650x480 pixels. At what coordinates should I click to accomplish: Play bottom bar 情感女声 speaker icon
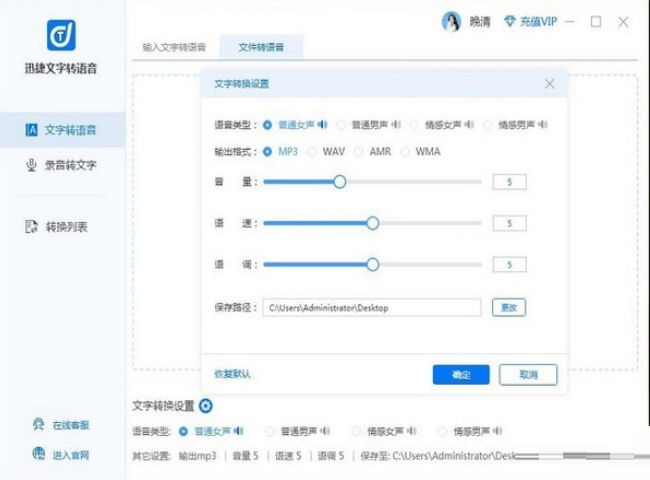tap(411, 431)
